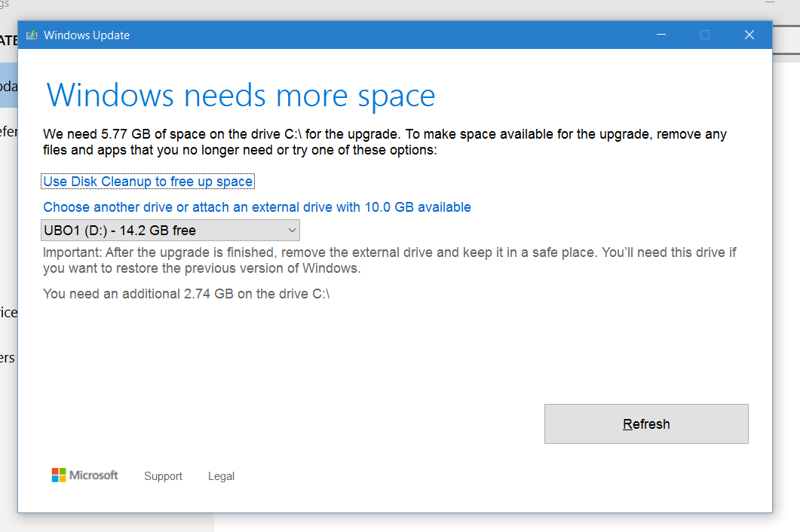Open the Support link
This screenshot has height=532, width=800.
click(163, 476)
